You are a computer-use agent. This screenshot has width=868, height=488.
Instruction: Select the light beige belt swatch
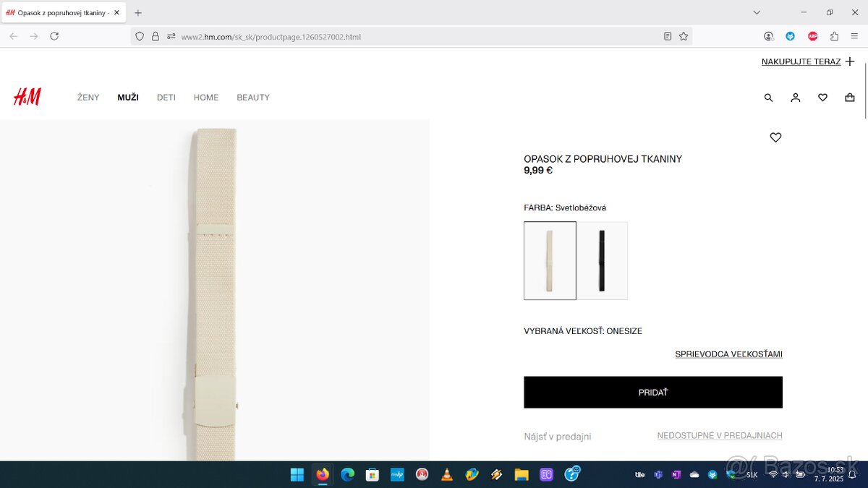click(550, 260)
